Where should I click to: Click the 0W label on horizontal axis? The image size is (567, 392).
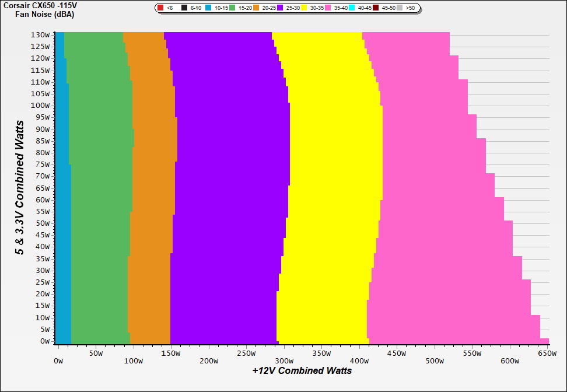pyautogui.click(x=58, y=361)
